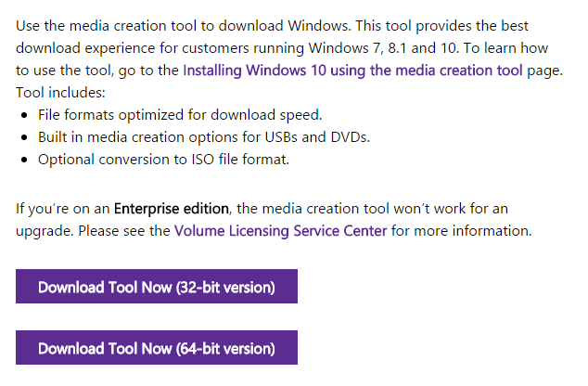Click the for more information text

coord(461,231)
